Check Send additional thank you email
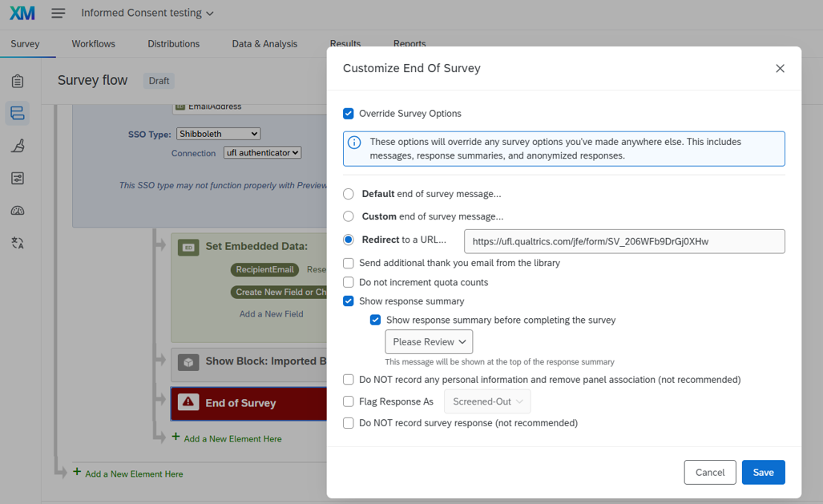This screenshot has width=823, height=504. (x=349, y=263)
